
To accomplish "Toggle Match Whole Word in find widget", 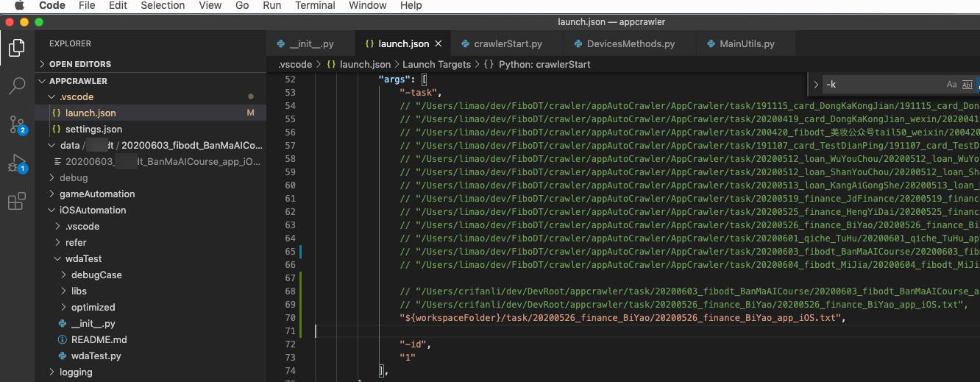I will (967, 85).
